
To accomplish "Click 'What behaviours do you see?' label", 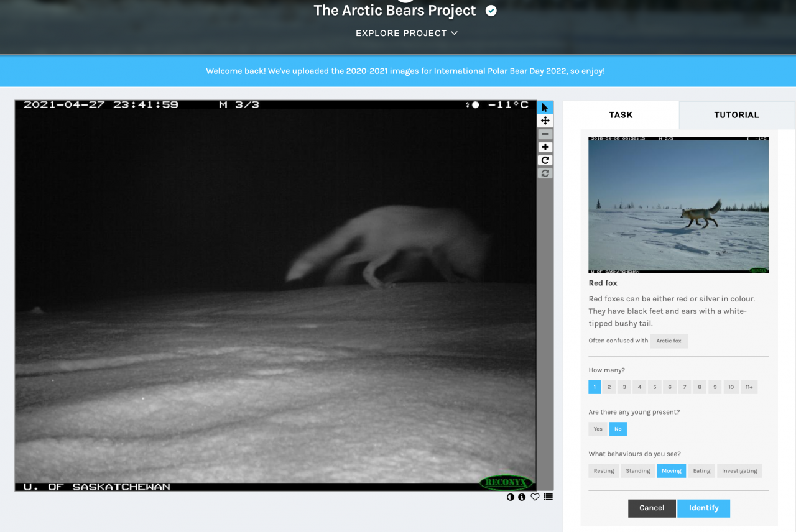I will pyautogui.click(x=634, y=454).
